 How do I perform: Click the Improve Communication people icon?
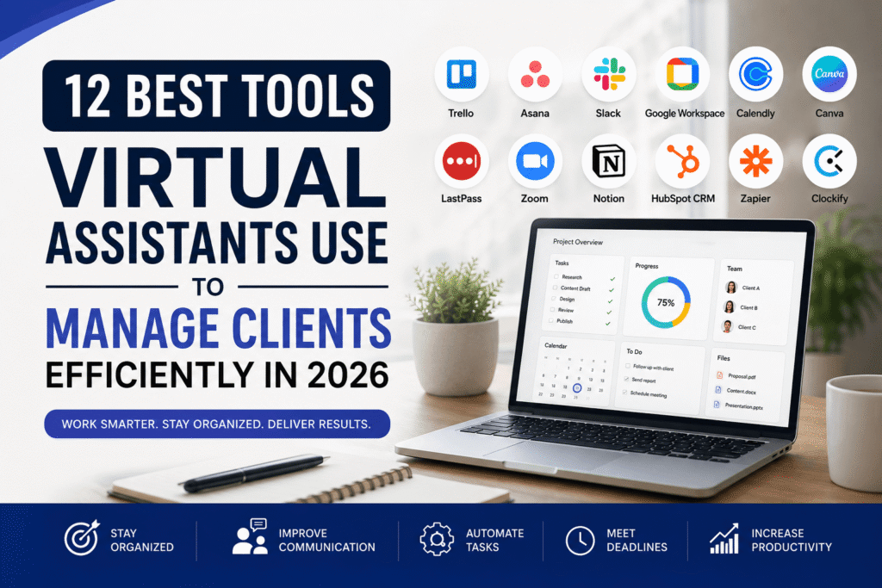tap(251, 536)
